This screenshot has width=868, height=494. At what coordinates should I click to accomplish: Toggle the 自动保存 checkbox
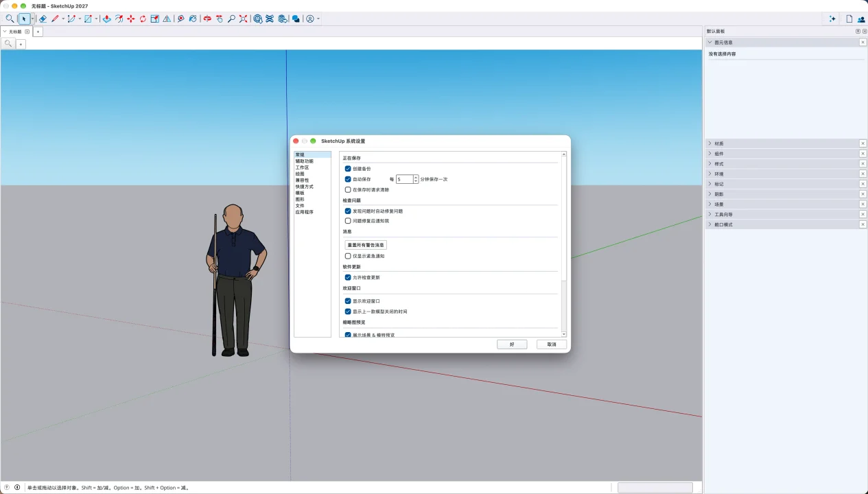click(x=348, y=179)
